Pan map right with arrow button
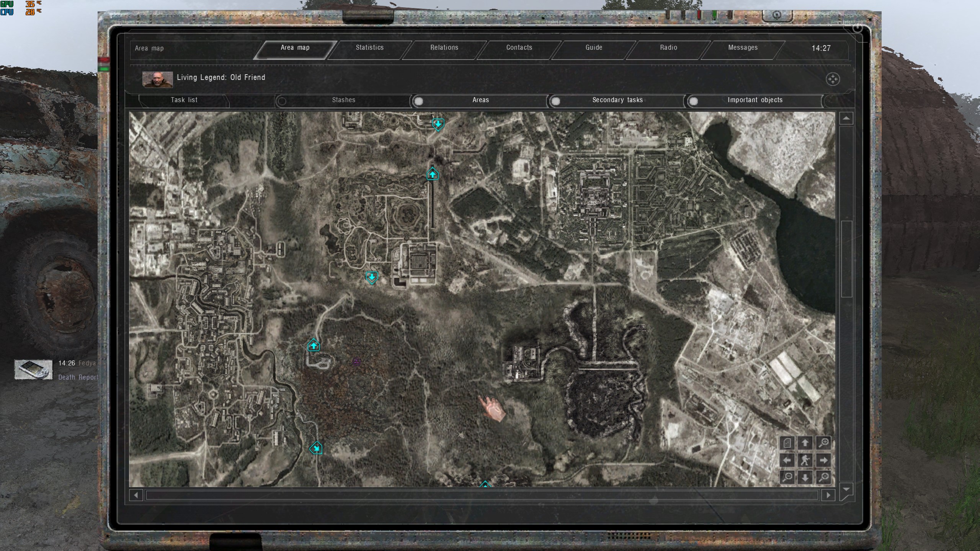 pyautogui.click(x=823, y=460)
